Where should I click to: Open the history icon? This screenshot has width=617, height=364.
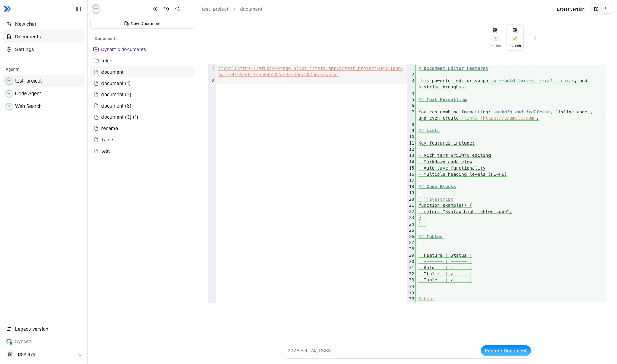(166, 9)
